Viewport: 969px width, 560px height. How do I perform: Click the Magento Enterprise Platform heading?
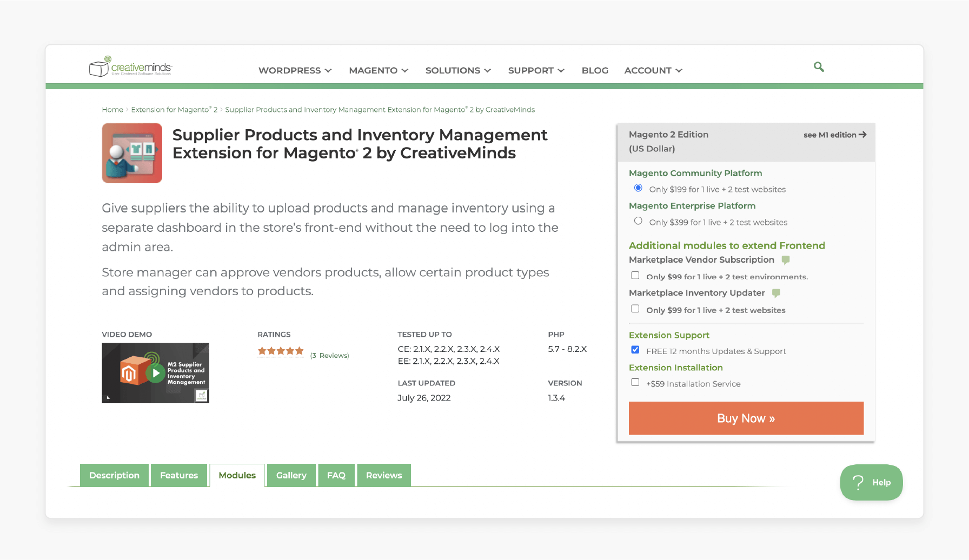(692, 206)
